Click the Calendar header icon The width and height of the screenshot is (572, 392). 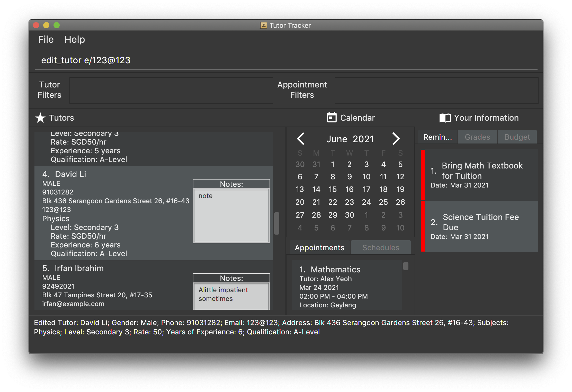pyautogui.click(x=332, y=117)
